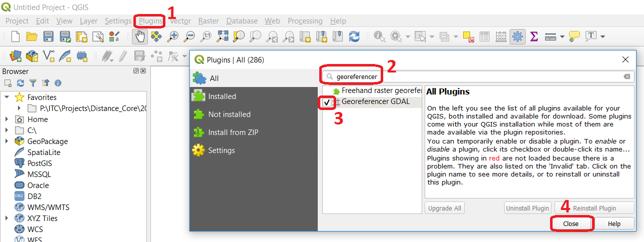This screenshot has width=644, height=242.
Task: Switch to the Not installed tab
Action: (x=254, y=114)
